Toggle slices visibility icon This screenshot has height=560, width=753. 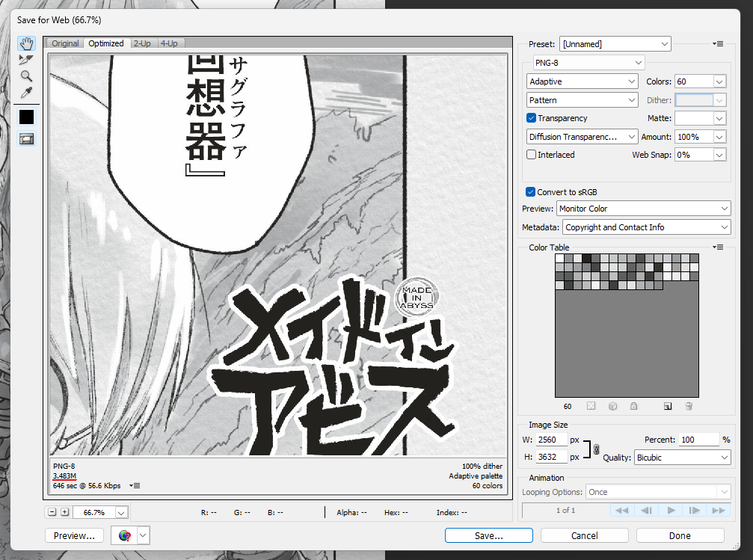26,139
